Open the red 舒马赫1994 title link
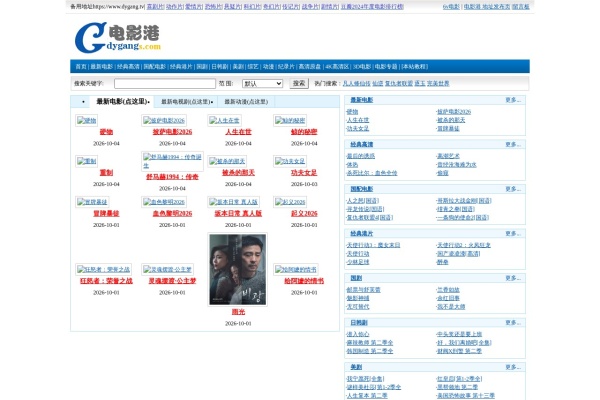Screen dimensions: 600x400 pos(172,177)
